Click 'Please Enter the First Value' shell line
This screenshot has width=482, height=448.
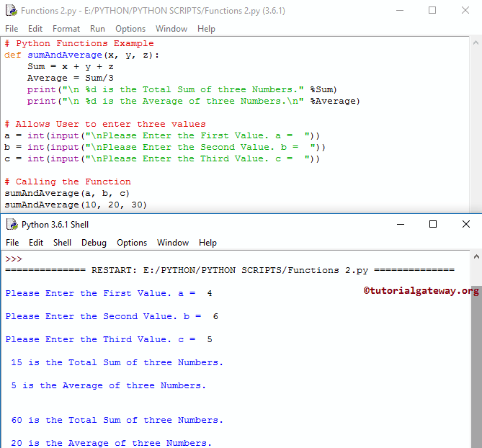(x=109, y=293)
